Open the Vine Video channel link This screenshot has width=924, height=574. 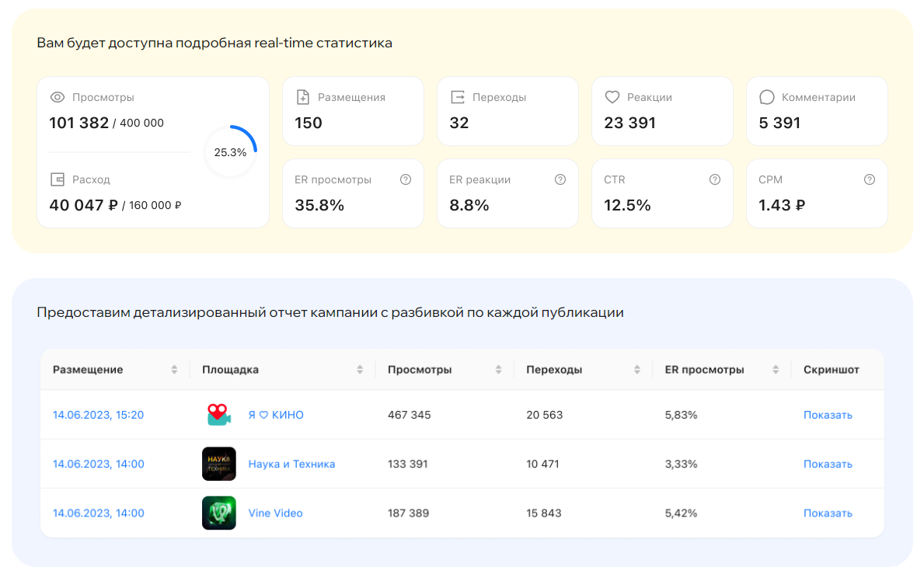(275, 513)
